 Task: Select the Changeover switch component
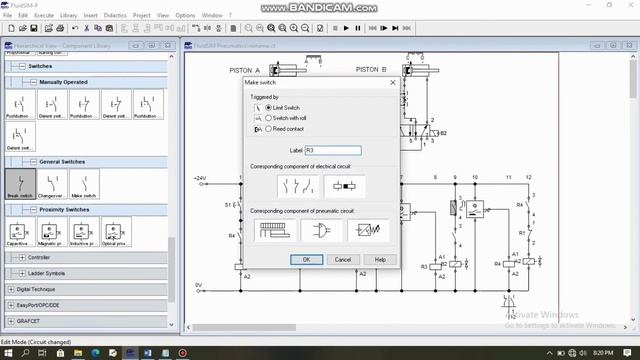click(52, 184)
